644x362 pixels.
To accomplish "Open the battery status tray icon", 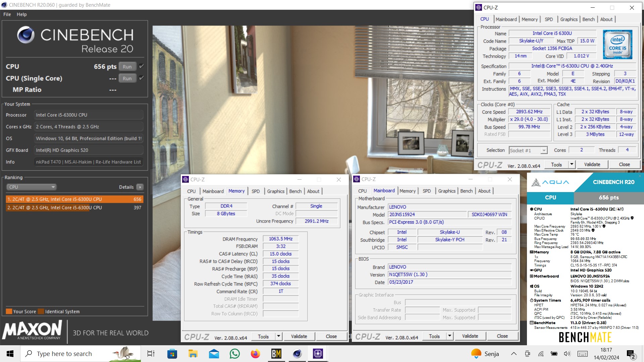I will 554,354.
